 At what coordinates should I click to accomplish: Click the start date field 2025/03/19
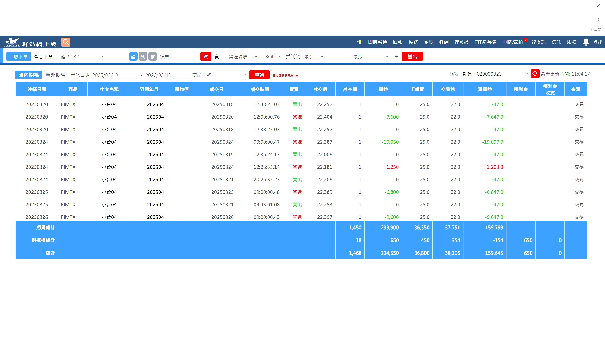[114, 75]
